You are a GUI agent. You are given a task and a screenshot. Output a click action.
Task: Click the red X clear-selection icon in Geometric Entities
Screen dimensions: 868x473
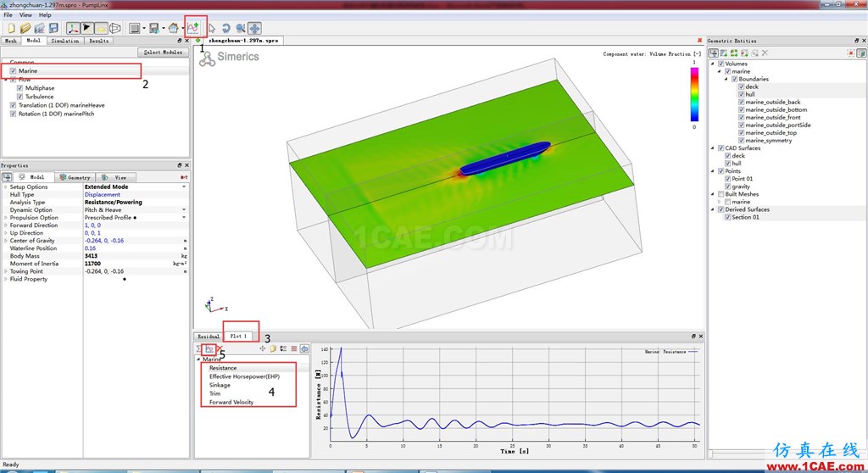(851, 53)
